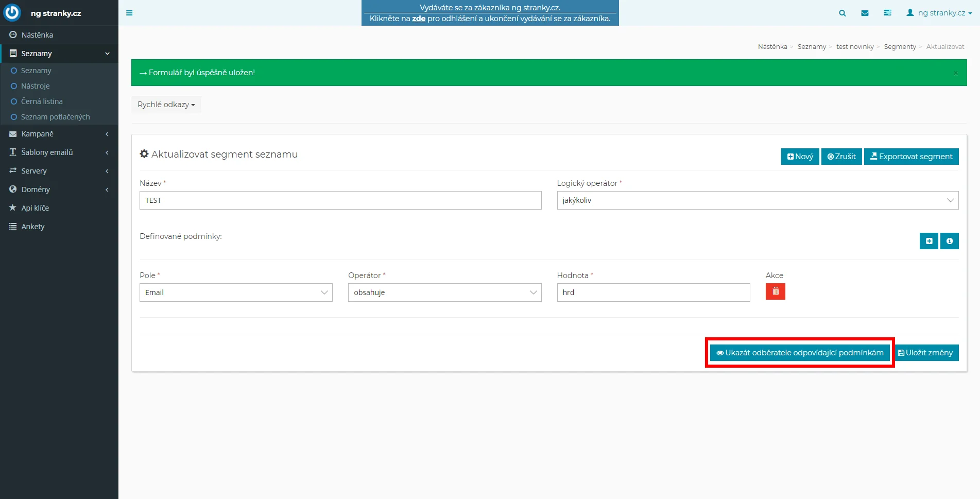Toggle the hamburger sidebar menu icon
The height and width of the screenshot is (499, 980).
pyautogui.click(x=129, y=13)
